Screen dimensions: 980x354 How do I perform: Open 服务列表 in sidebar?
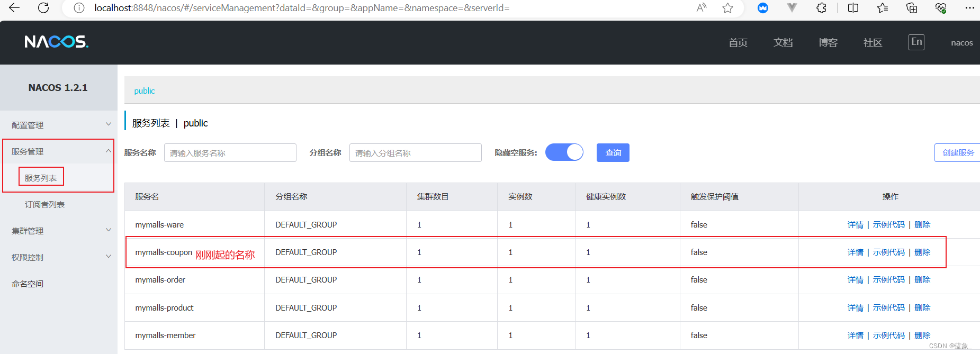tap(41, 178)
